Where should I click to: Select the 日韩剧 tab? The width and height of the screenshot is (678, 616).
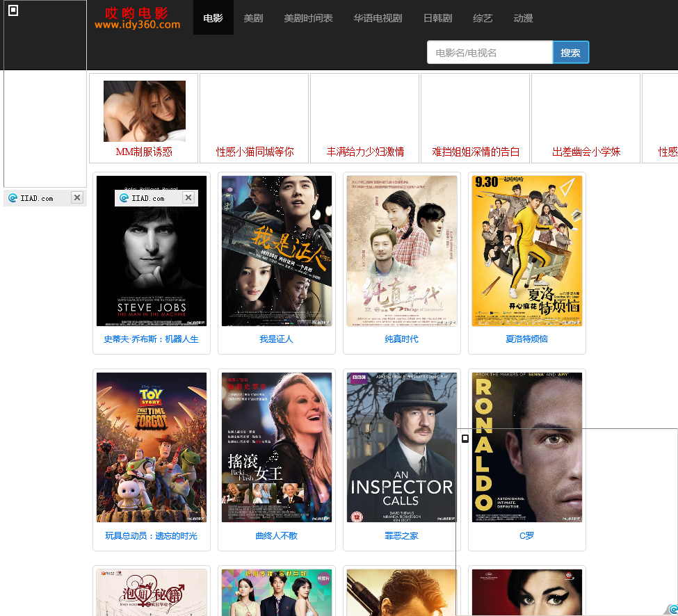click(437, 18)
